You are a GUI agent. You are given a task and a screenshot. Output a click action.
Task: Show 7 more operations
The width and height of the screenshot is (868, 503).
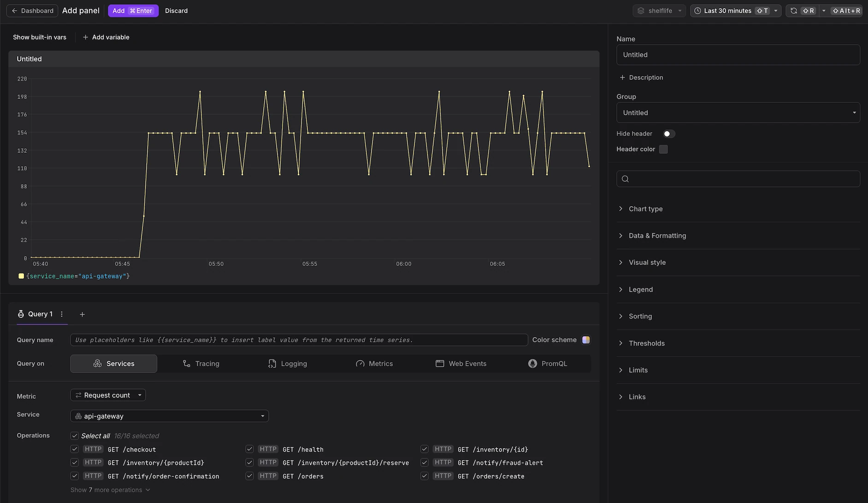[110, 490]
